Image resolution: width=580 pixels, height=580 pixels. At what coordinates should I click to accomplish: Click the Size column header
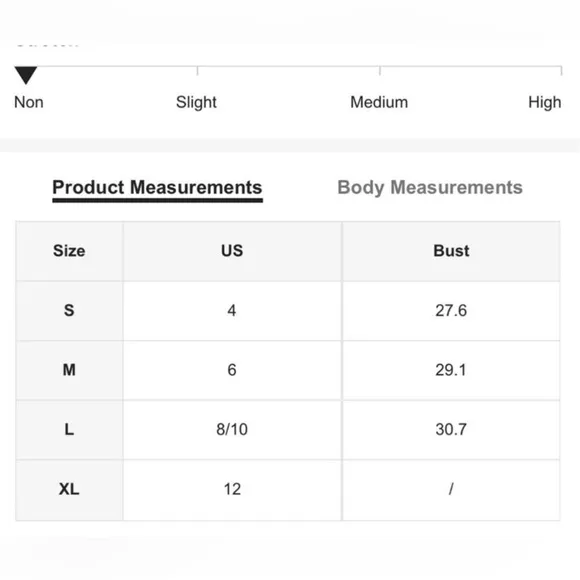coord(69,251)
